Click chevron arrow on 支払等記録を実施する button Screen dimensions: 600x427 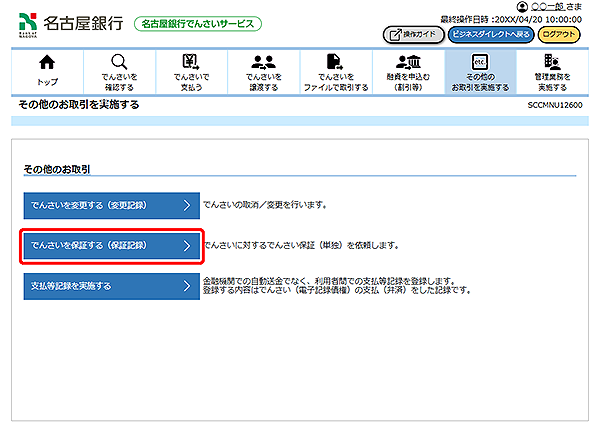pos(186,286)
